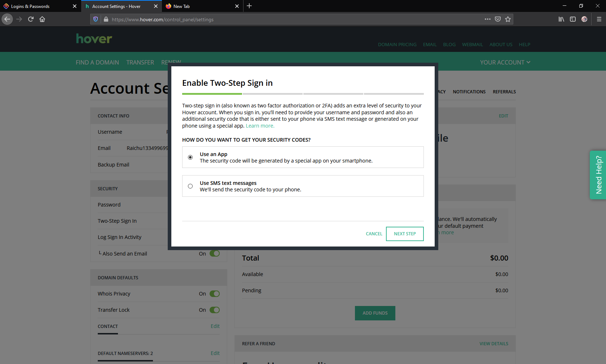Viewport: 606px width, 364px height.
Task: Minimize the Firefox window
Action: tap(565, 6)
